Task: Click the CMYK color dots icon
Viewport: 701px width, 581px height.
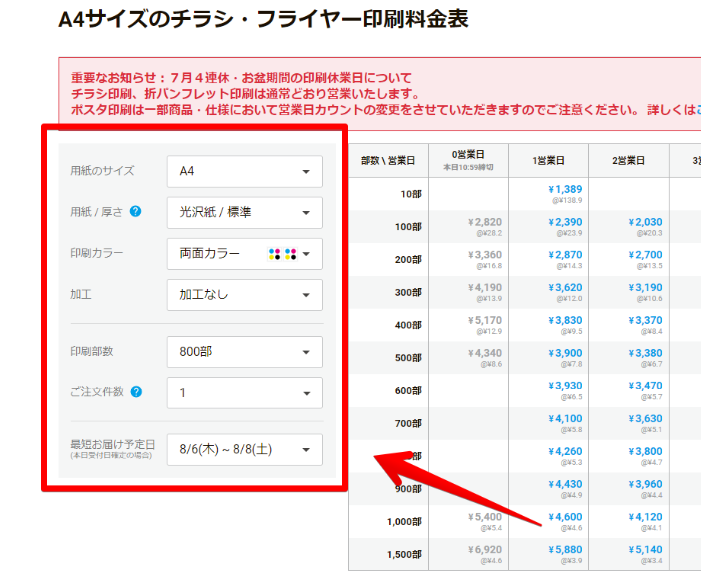Action: [282, 254]
